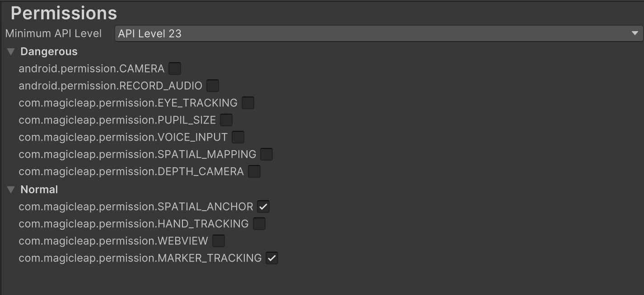Collapse the Dangerous permissions section
Viewport: 644px width, 295px height.
[10, 51]
